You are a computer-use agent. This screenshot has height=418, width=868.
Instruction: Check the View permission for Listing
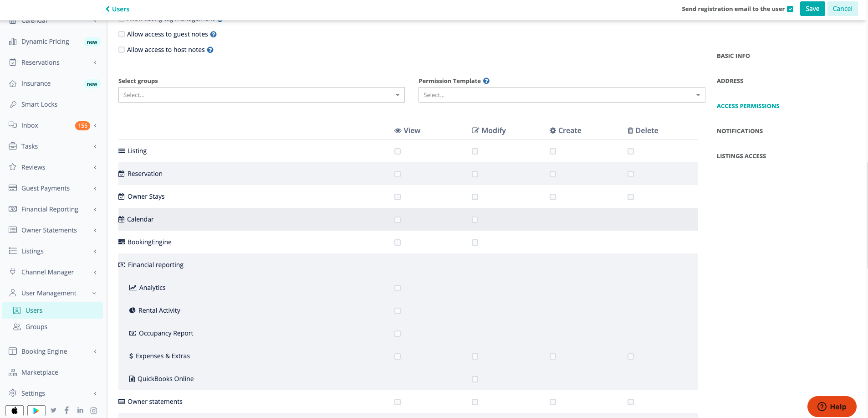(x=398, y=151)
